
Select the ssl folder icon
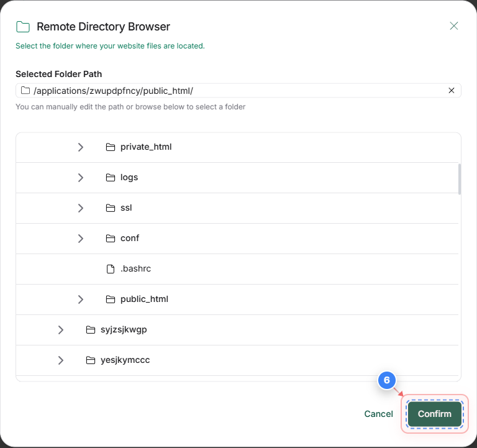(x=111, y=208)
